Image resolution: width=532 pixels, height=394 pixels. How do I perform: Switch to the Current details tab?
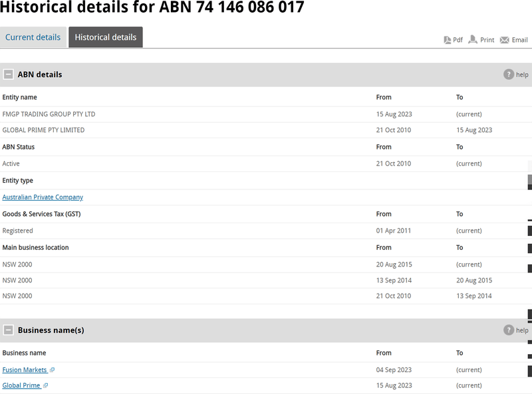click(33, 37)
